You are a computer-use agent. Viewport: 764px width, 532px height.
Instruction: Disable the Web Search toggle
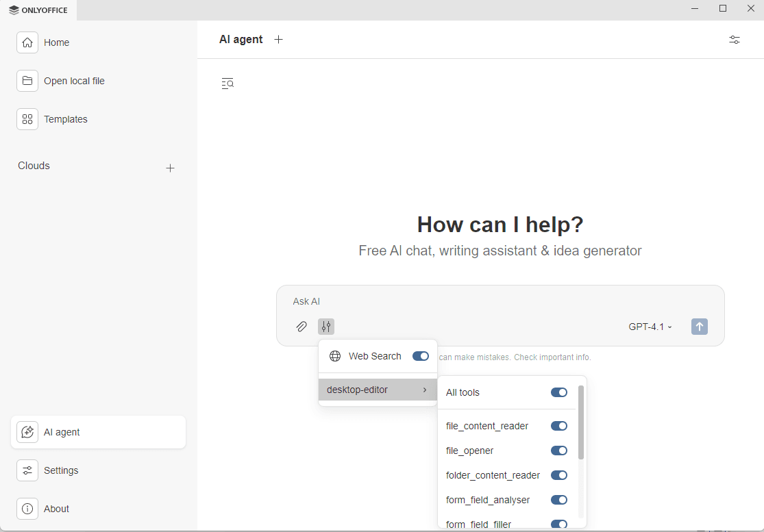pyautogui.click(x=420, y=356)
